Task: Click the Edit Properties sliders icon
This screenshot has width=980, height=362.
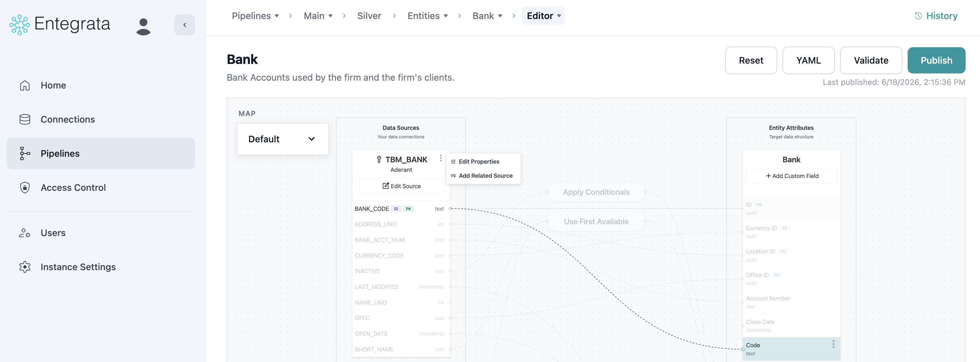Action: point(453,162)
